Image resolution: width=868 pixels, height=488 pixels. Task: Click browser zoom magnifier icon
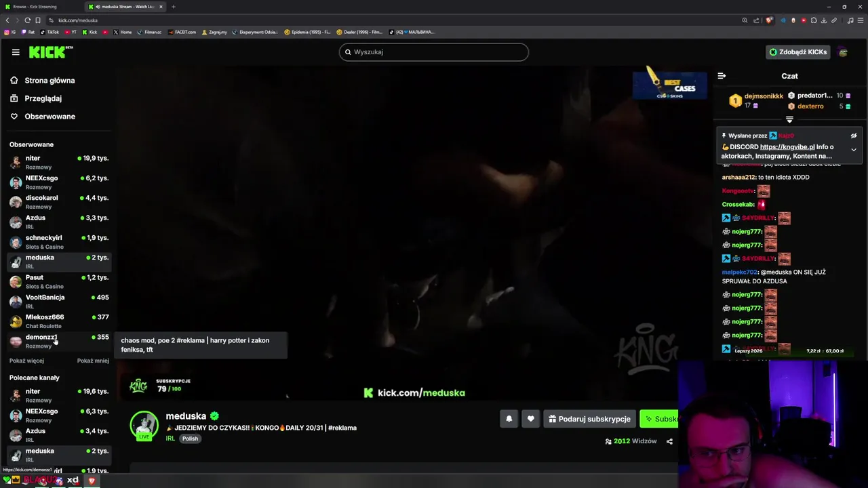[x=745, y=20]
